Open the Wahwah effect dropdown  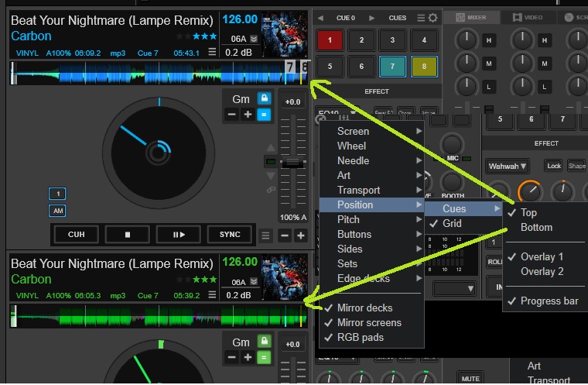tap(508, 166)
